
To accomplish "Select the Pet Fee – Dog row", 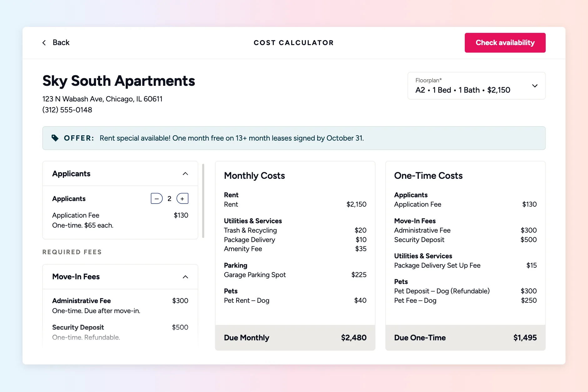I will pyautogui.click(x=465, y=301).
